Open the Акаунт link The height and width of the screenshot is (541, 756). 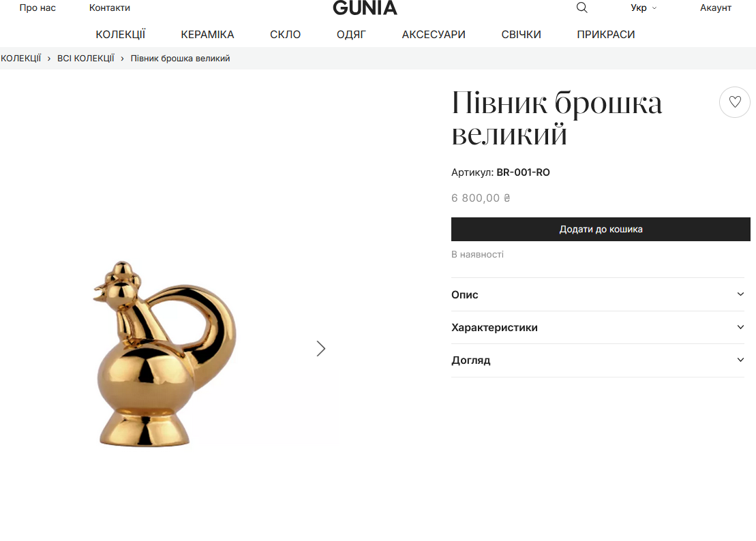716,7
